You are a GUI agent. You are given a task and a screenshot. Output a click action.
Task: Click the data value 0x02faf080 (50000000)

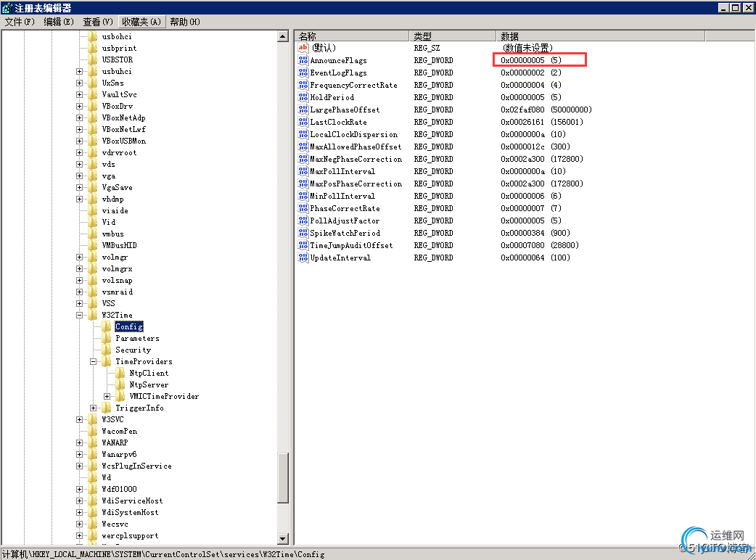[546, 110]
